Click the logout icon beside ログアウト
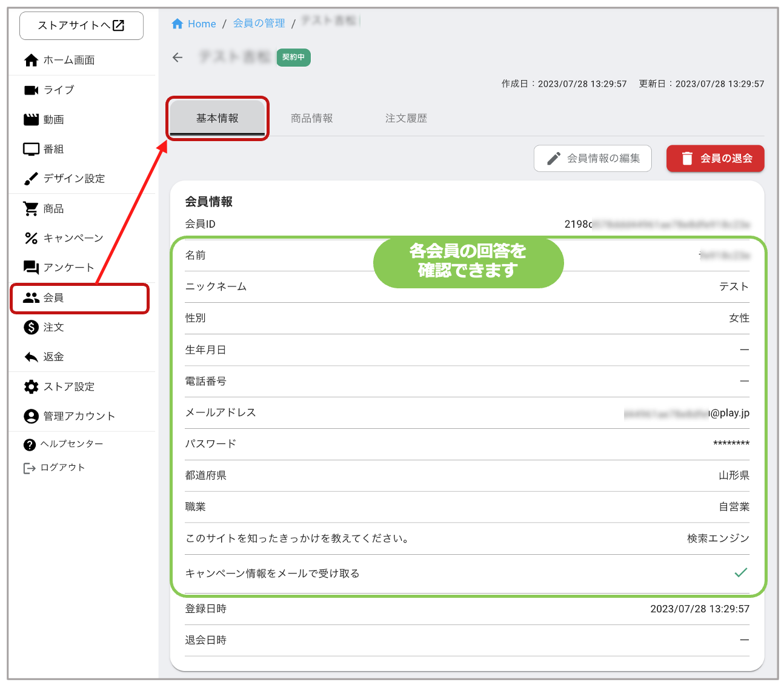This screenshot has height=682, width=784. tap(30, 468)
